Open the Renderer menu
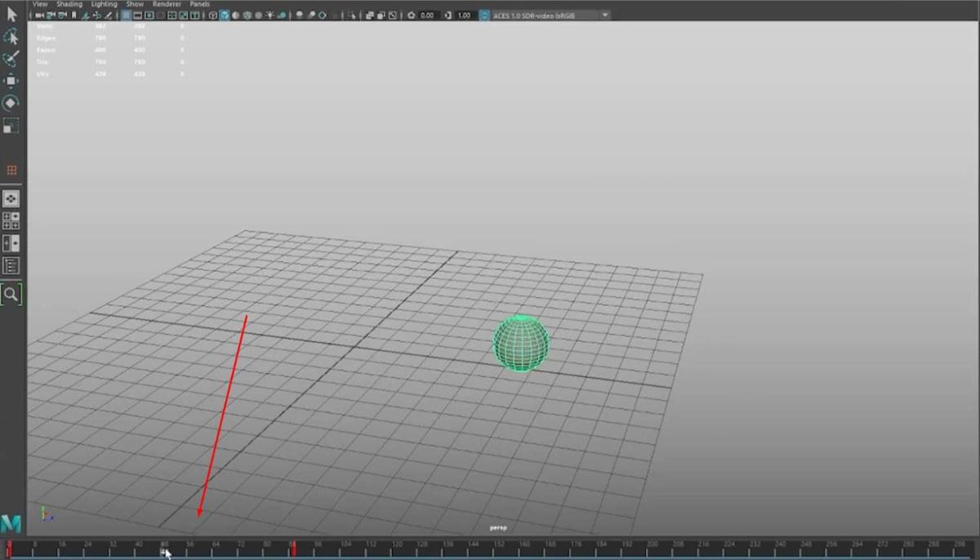 click(x=167, y=4)
